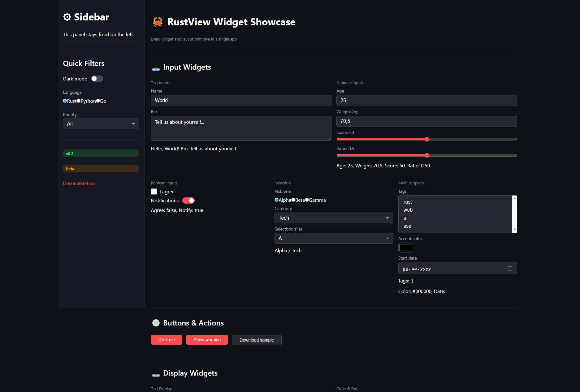Click the gear icon next to Sidebar

(67, 17)
